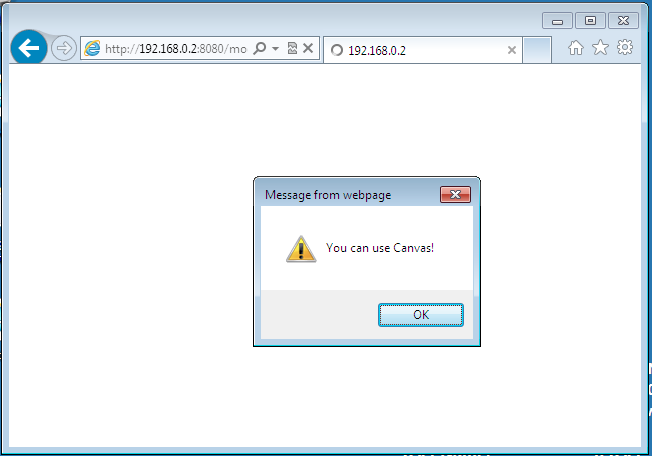Open a new tab with blank tab button

[x=537, y=49]
